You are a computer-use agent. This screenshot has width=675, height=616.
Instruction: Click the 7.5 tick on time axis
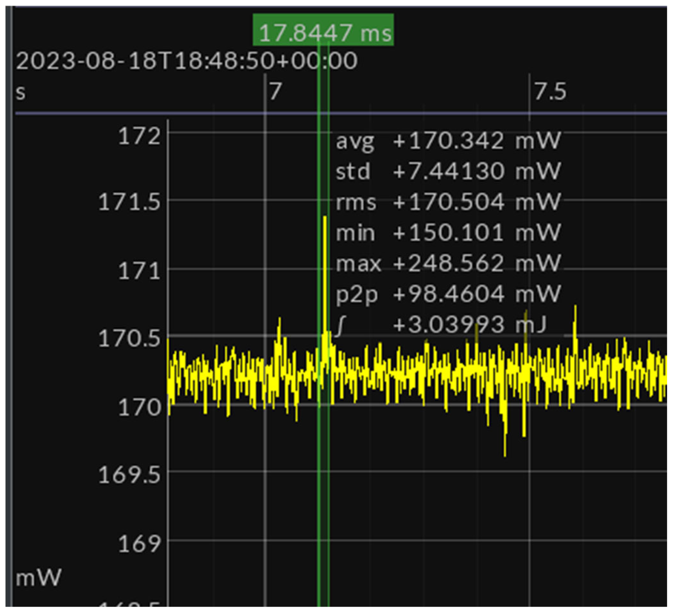click(x=550, y=92)
